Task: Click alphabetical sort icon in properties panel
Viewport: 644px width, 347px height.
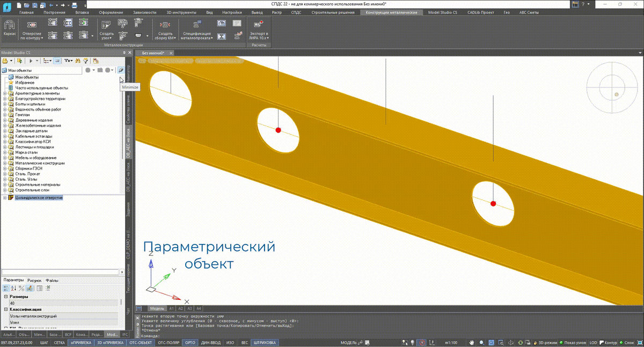Action: tap(13, 288)
